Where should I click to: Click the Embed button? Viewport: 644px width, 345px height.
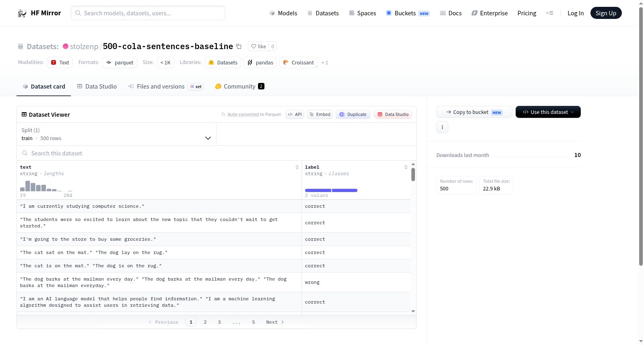pyautogui.click(x=320, y=115)
